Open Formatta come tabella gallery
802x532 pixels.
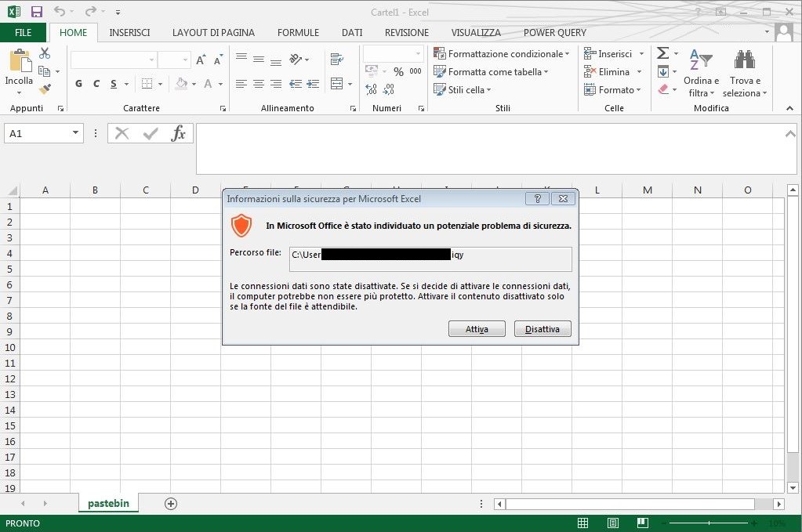(491, 72)
